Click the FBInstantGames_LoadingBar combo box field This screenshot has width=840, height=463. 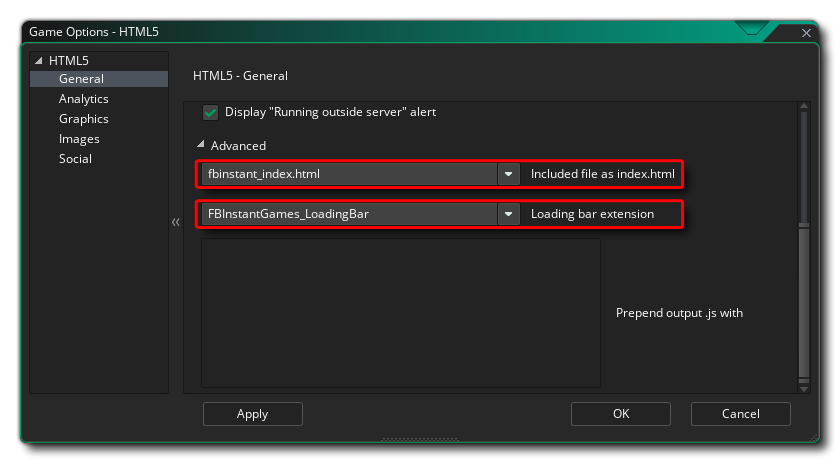point(349,214)
